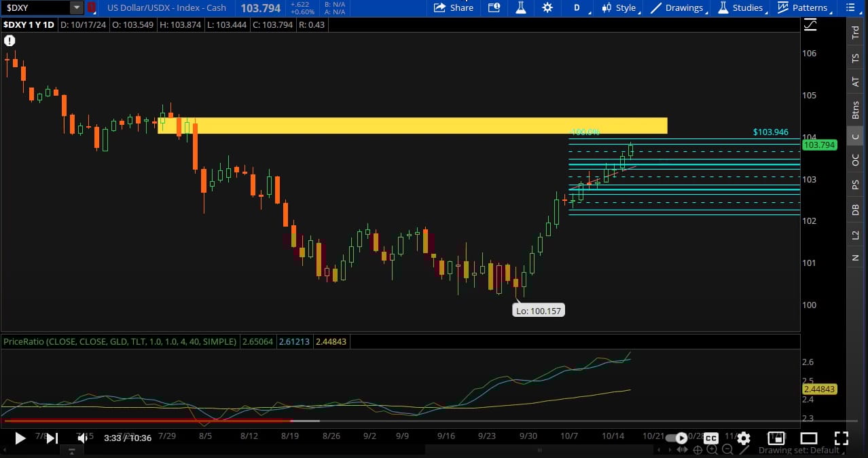The width and height of the screenshot is (868, 458).
Task: Click the 2.61213 PriceRatio value
Action: point(294,341)
